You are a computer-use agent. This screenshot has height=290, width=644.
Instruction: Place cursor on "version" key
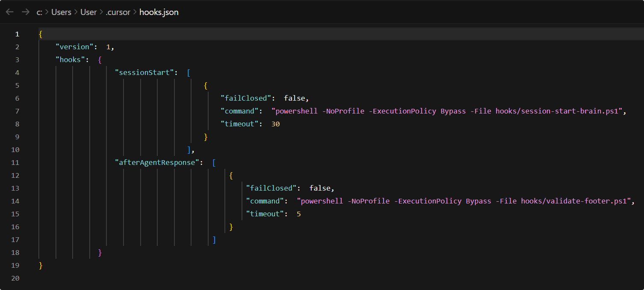[x=74, y=47]
